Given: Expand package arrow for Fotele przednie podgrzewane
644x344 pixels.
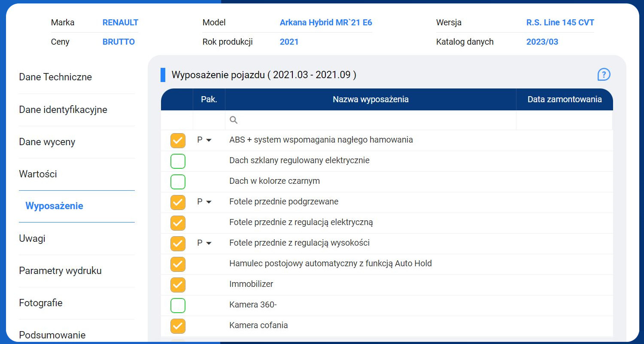Looking at the screenshot, I should tap(209, 202).
